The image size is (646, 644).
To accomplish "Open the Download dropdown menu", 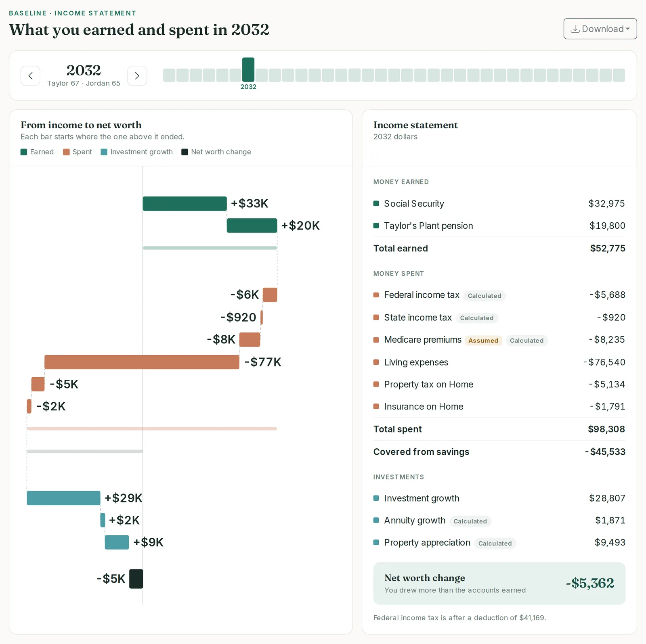I will pyautogui.click(x=600, y=29).
